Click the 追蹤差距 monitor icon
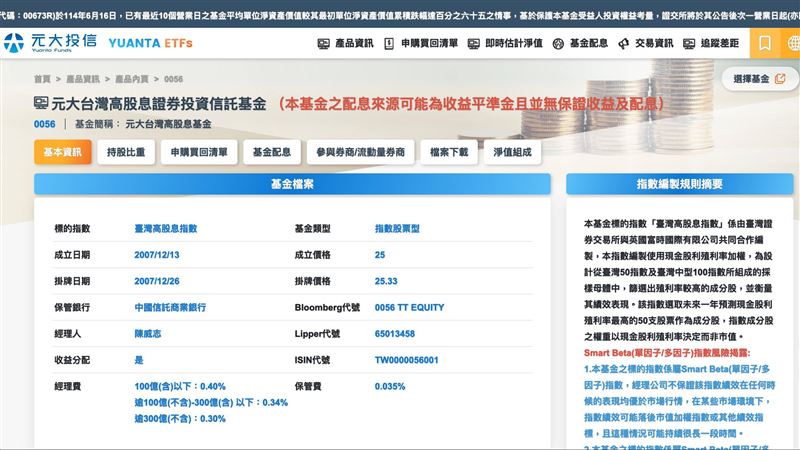 (689, 44)
